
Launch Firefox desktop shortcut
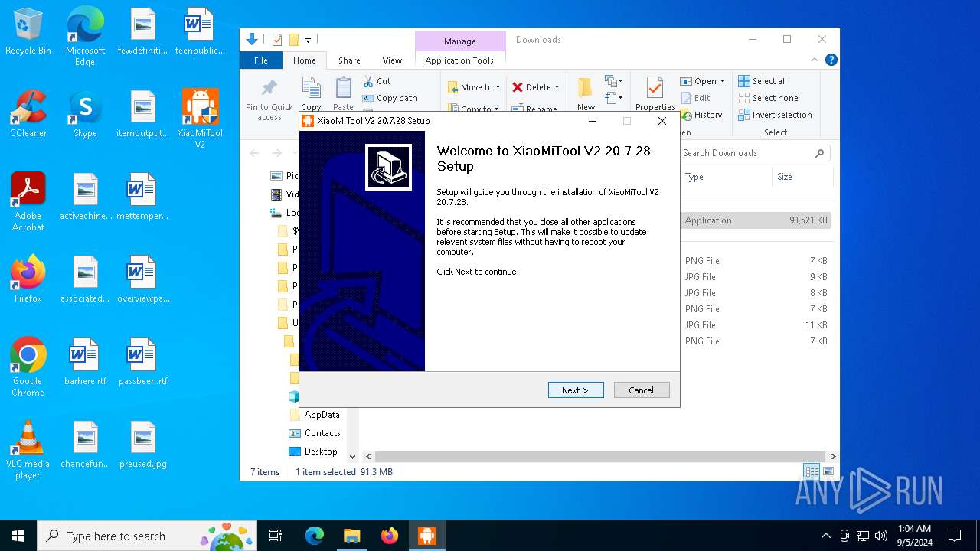pos(28,279)
